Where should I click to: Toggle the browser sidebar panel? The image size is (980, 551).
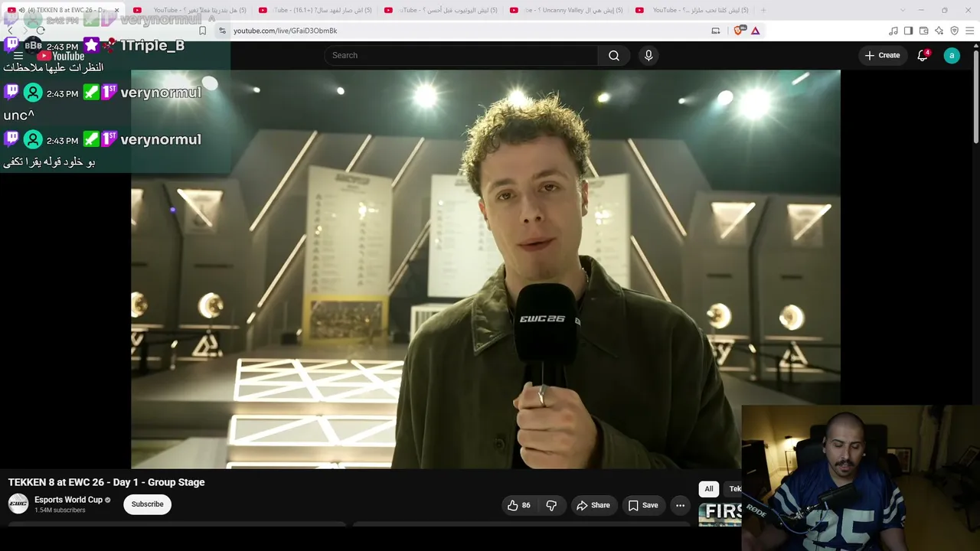[908, 31]
